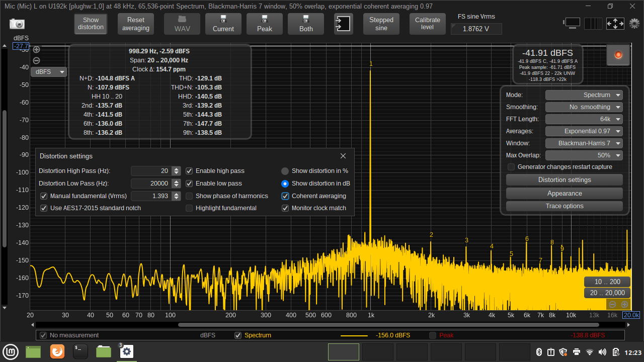The height and width of the screenshot is (362, 644).
Task: Open WAV file button
Action: coord(182,24)
